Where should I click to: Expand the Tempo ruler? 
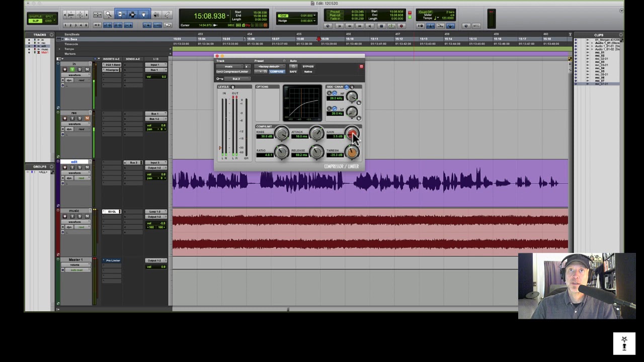tap(60, 49)
